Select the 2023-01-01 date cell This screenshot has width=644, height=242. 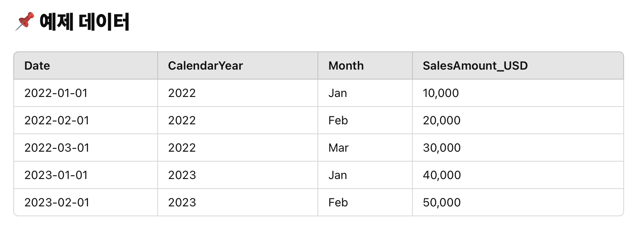(x=56, y=175)
